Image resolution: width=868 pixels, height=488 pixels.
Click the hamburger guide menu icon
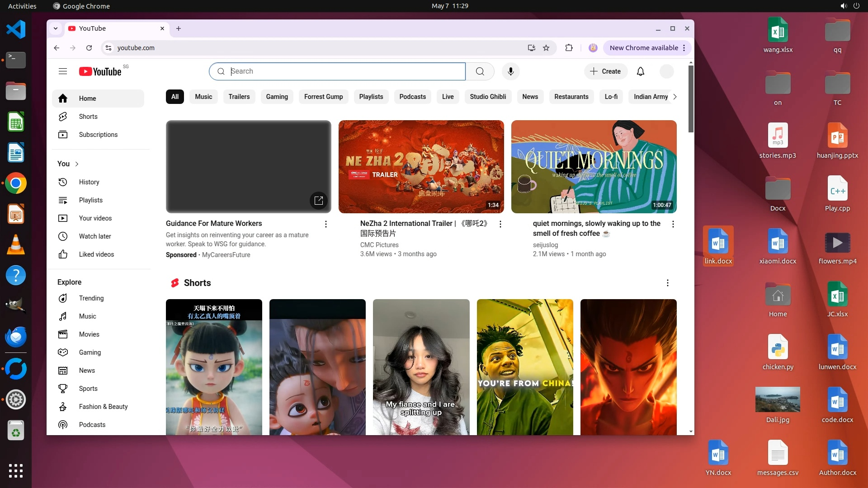(x=63, y=71)
